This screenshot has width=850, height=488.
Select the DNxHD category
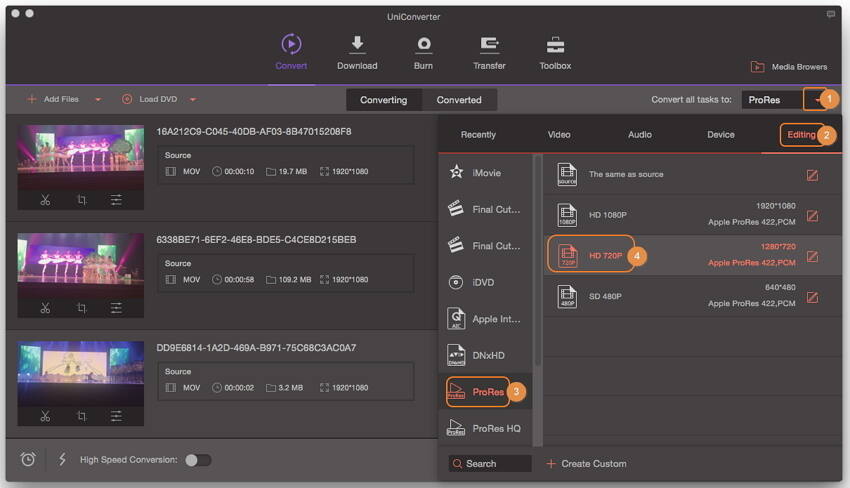click(485, 355)
